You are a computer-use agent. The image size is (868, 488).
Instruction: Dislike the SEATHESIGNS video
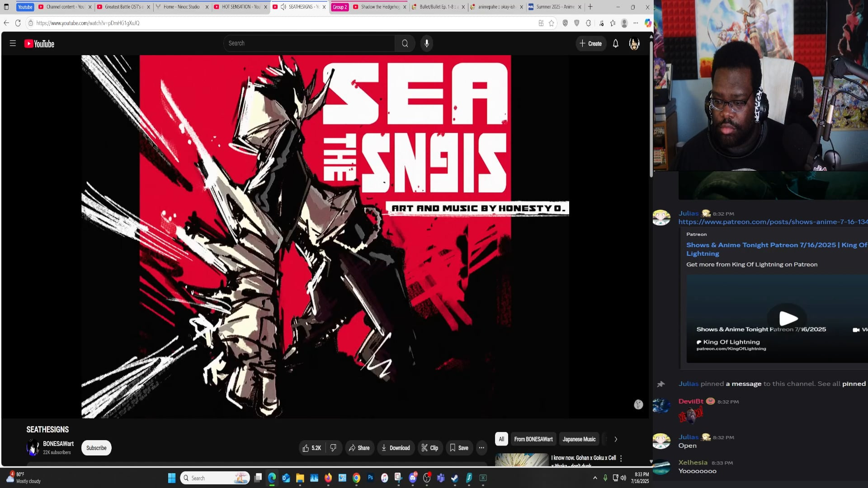point(333,448)
